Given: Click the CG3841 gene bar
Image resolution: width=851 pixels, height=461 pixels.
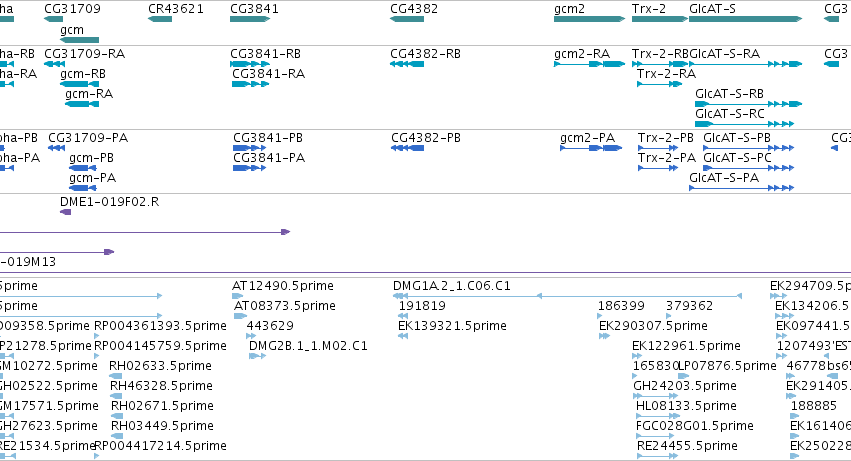Looking at the screenshot, I should pos(250,19).
